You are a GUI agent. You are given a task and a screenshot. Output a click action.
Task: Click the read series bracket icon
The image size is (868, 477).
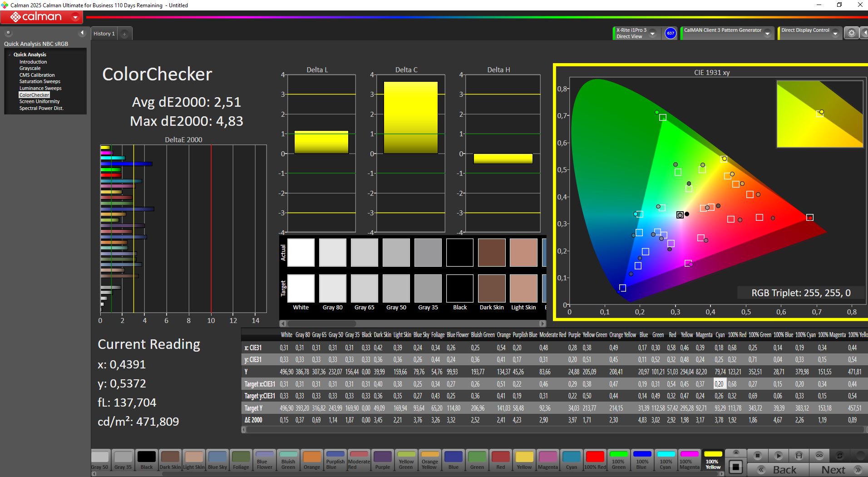(x=799, y=455)
